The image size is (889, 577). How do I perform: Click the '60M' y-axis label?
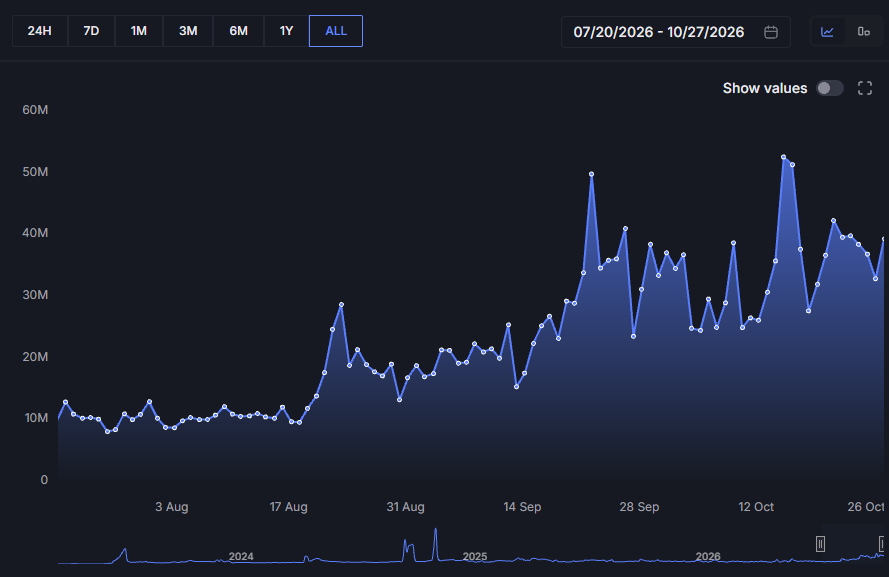(35, 110)
